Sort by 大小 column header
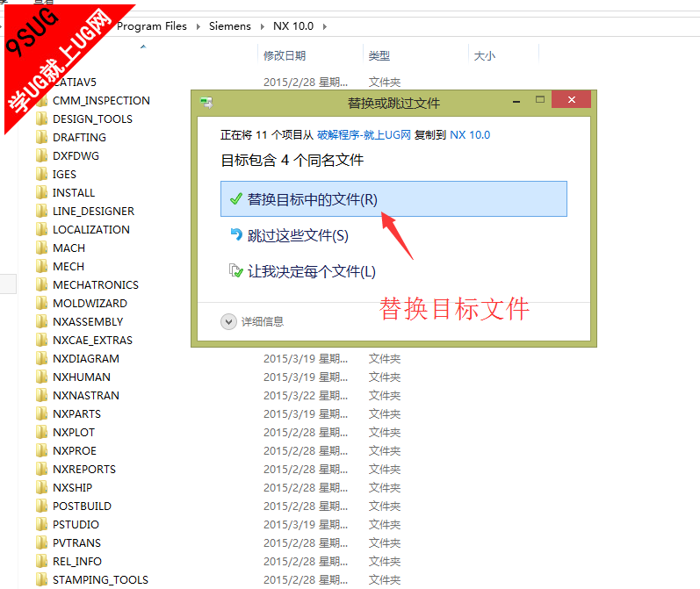Viewport: 700px width, 589px height. (484, 56)
